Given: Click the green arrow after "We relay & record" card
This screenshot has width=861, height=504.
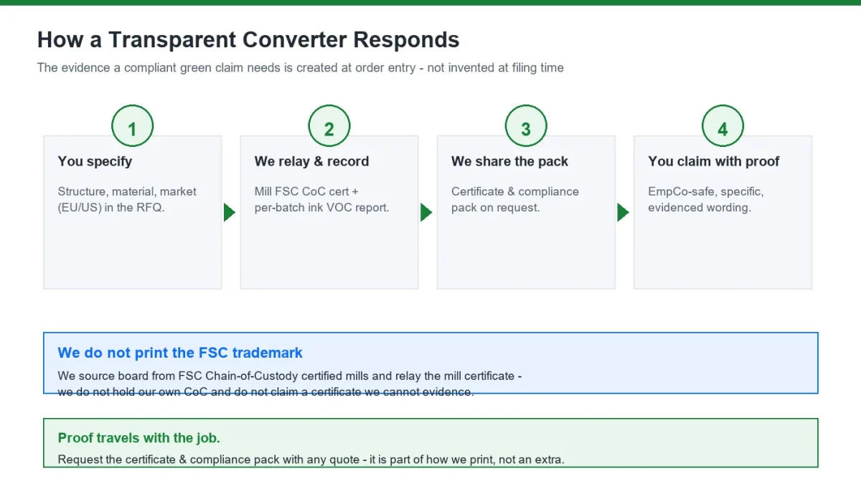Looking at the screenshot, I should tap(426, 212).
